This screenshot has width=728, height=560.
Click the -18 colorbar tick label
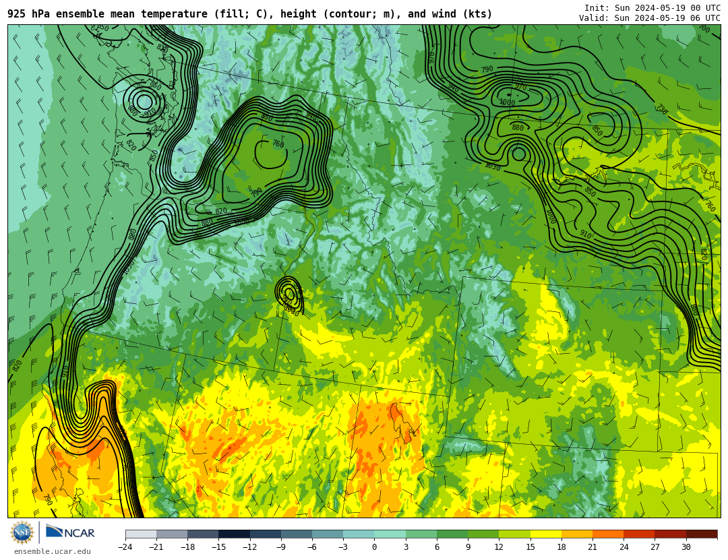(187, 547)
